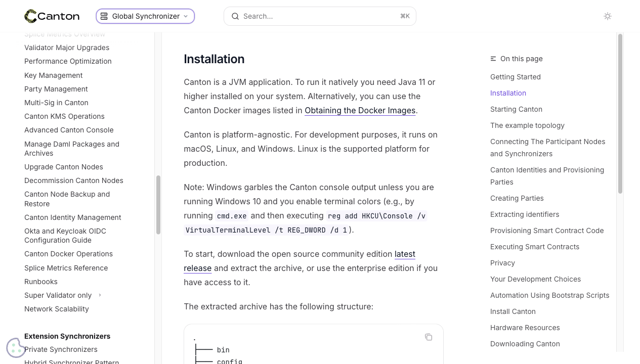This screenshot has width=640, height=364.
Task: Click the Canton logo
Action: click(52, 16)
